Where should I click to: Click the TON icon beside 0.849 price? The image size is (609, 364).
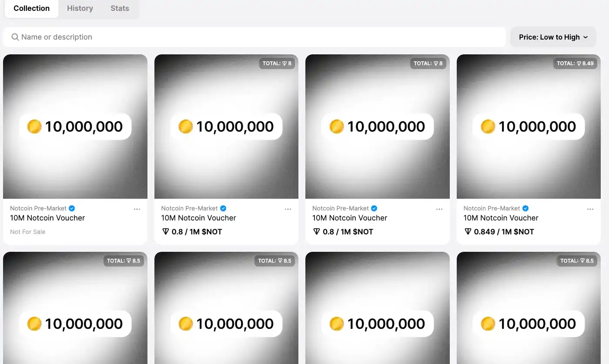click(468, 232)
